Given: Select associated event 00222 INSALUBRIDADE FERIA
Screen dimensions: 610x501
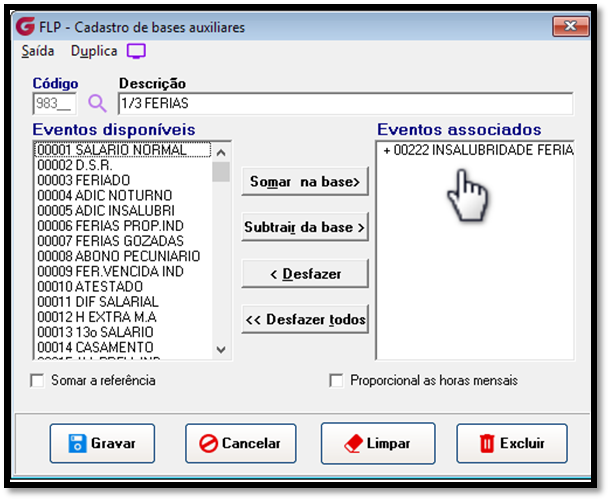Looking at the screenshot, I should (475, 150).
